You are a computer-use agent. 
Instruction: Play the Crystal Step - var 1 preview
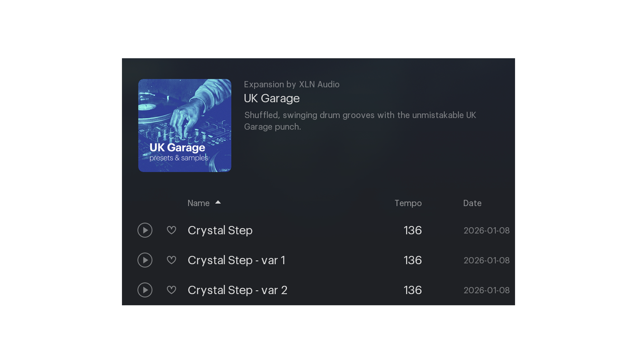pyautogui.click(x=145, y=260)
